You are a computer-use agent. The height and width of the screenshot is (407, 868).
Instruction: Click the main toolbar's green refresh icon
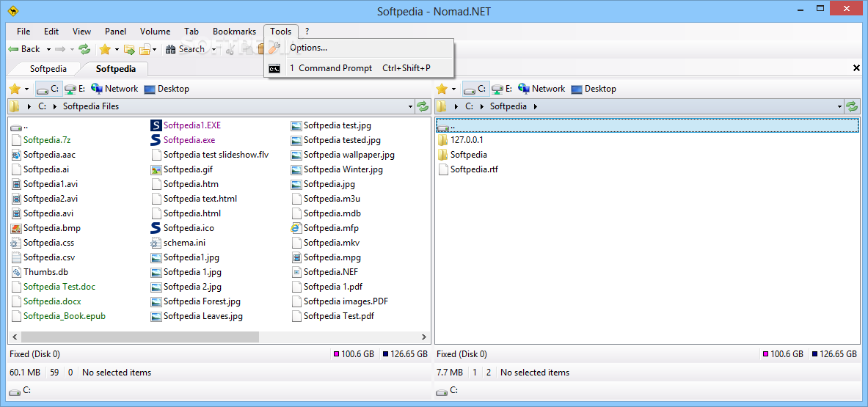coord(84,49)
